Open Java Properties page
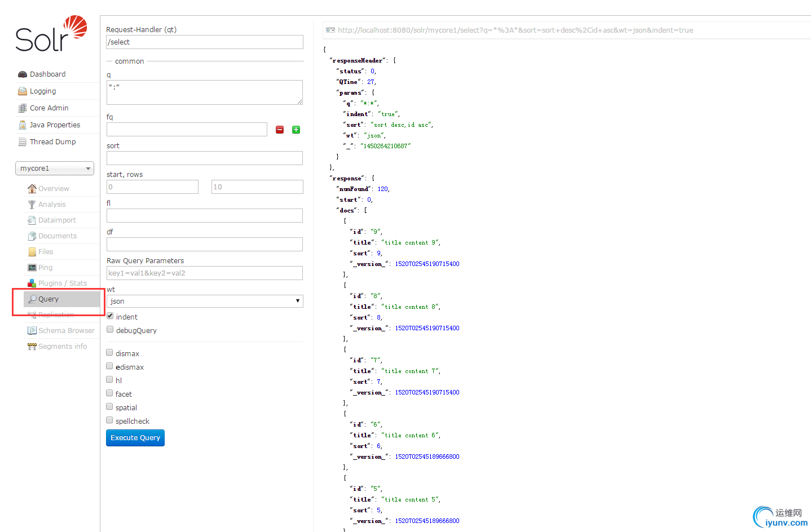The image size is (811, 532). pyautogui.click(x=55, y=125)
